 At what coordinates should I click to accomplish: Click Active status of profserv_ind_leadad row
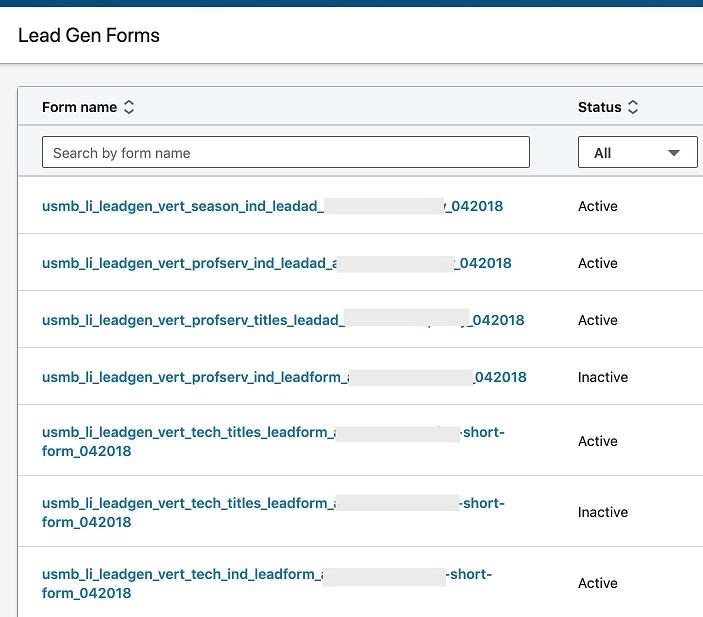click(598, 264)
